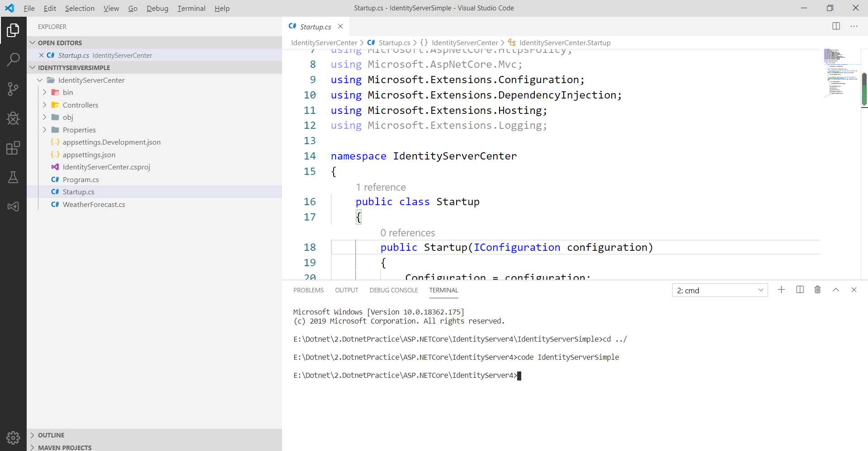868x451 pixels.
Task: Select Startup.cs in the file tree
Action: pos(154,192)
